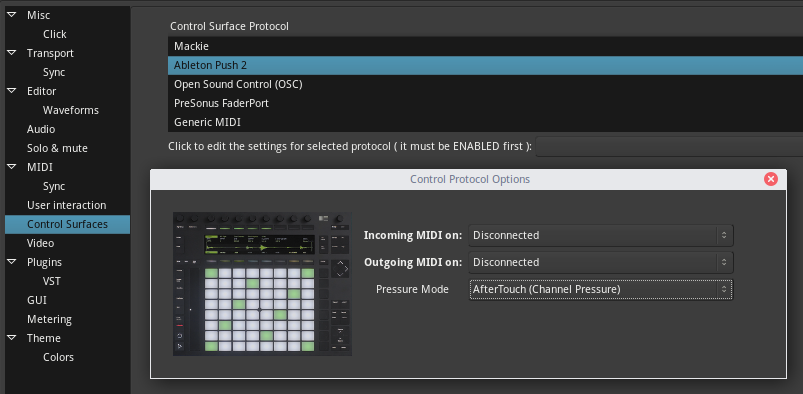
Task: Click the Control Protocol Options title bar
Action: pyautogui.click(x=470, y=179)
